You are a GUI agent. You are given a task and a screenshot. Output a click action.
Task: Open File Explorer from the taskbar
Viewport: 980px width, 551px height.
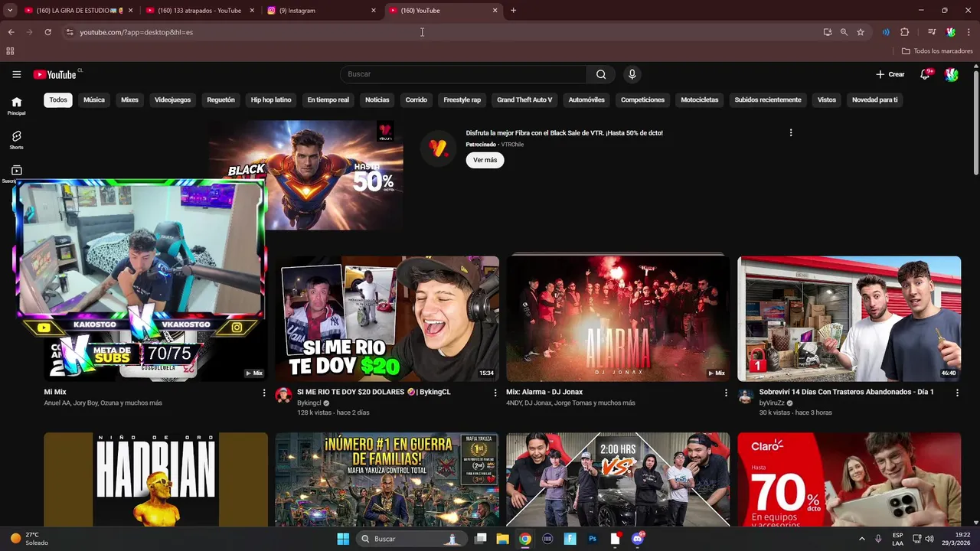point(502,539)
